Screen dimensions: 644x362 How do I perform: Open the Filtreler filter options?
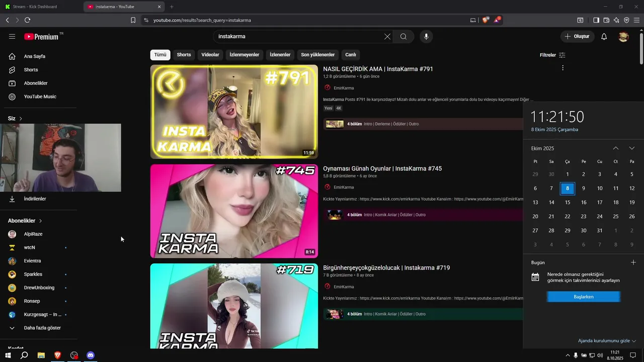pos(552,55)
